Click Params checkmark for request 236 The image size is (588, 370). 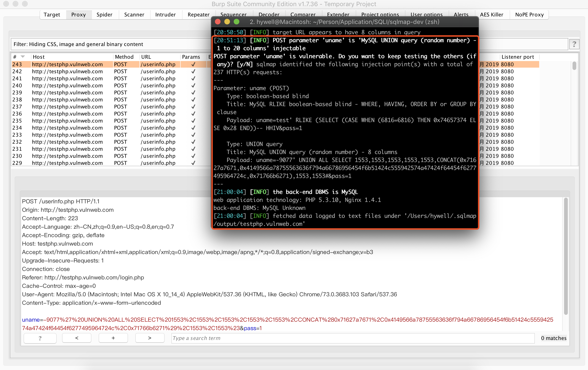193,114
